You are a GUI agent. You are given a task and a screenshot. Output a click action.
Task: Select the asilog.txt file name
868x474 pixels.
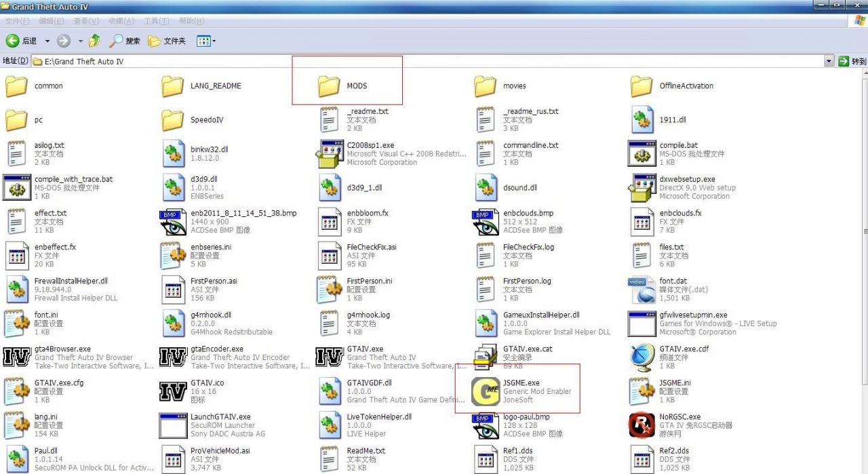click(x=50, y=145)
